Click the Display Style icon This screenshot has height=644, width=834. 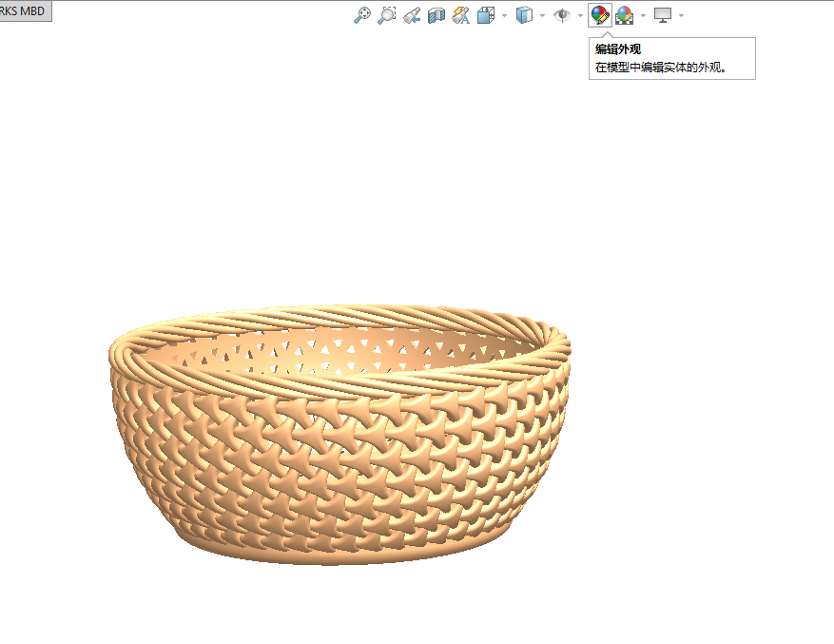coord(524,15)
